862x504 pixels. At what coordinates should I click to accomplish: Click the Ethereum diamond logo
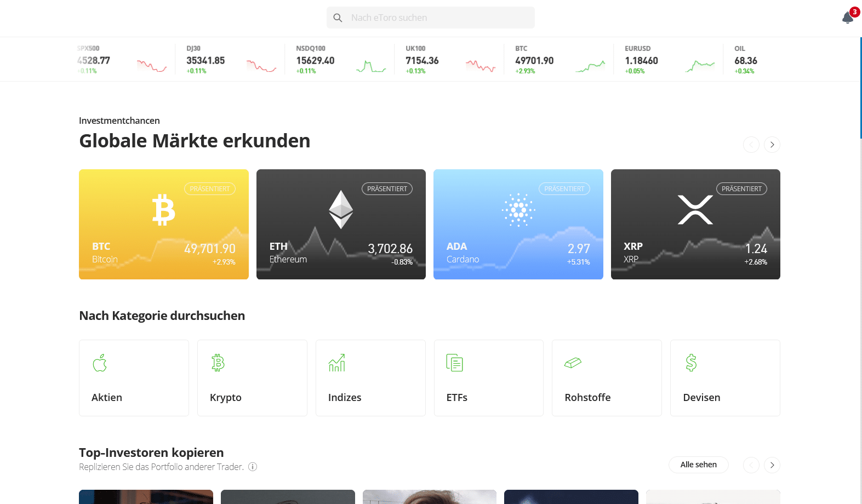click(341, 209)
